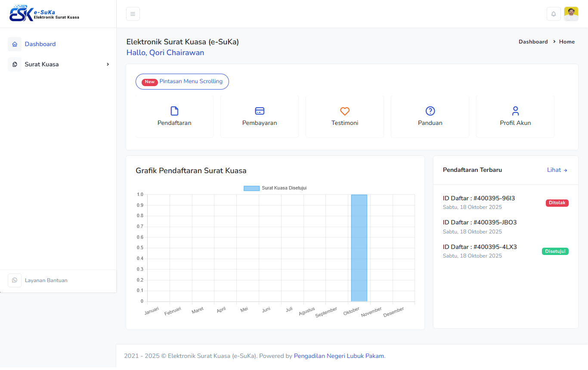The height and width of the screenshot is (370, 588).
Task: Click the Oktober bar in chart
Action: (x=359, y=248)
